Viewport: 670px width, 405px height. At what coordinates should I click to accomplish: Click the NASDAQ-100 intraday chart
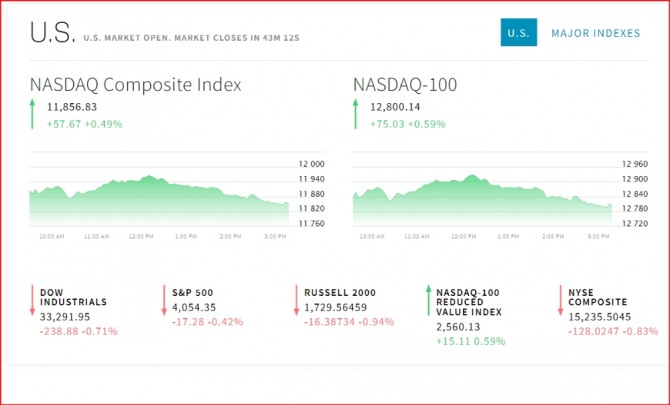481,197
